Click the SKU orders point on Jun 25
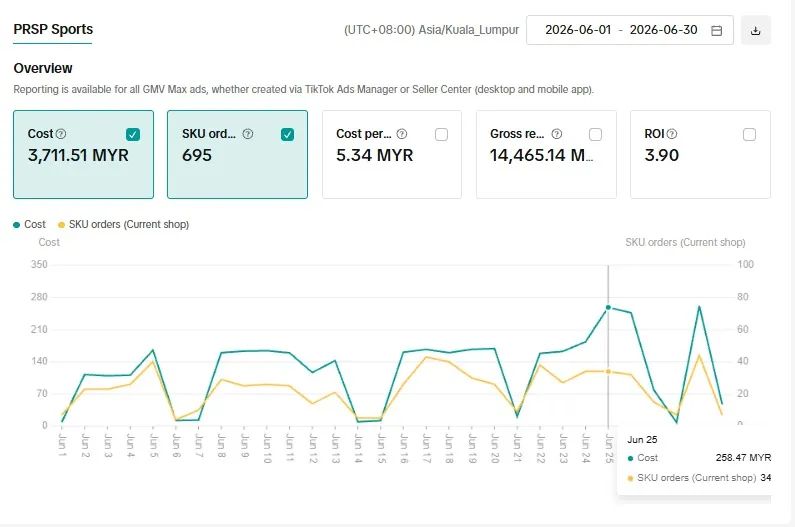795x527 pixels. 608,371
